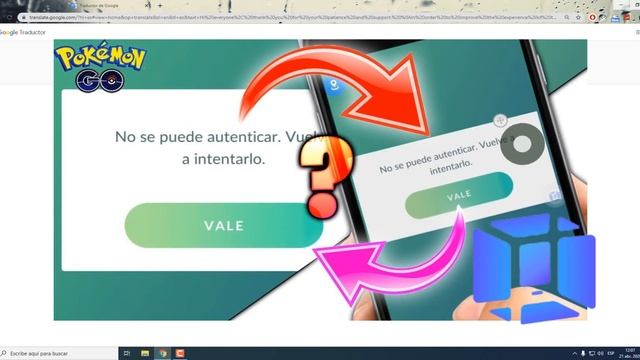Viewport: 640px width, 360px height.
Task: Change the ESP keyboard language indicator
Action: (611, 353)
